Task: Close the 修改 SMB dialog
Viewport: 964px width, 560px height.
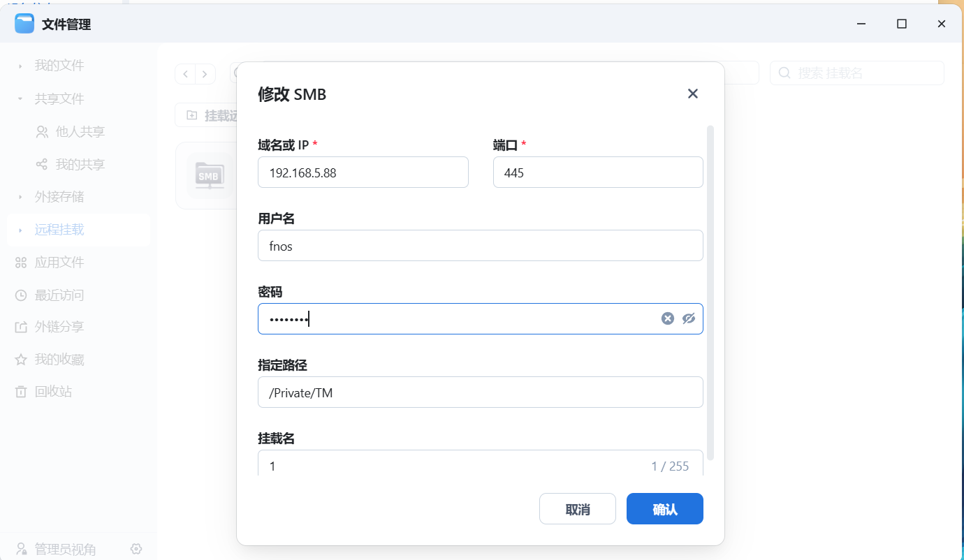Action: [x=692, y=94]
